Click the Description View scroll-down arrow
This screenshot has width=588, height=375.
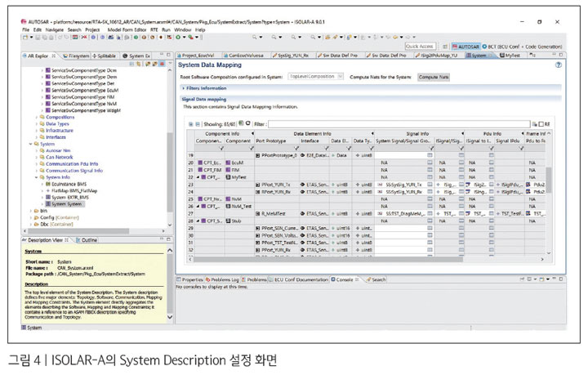point(170,317)
